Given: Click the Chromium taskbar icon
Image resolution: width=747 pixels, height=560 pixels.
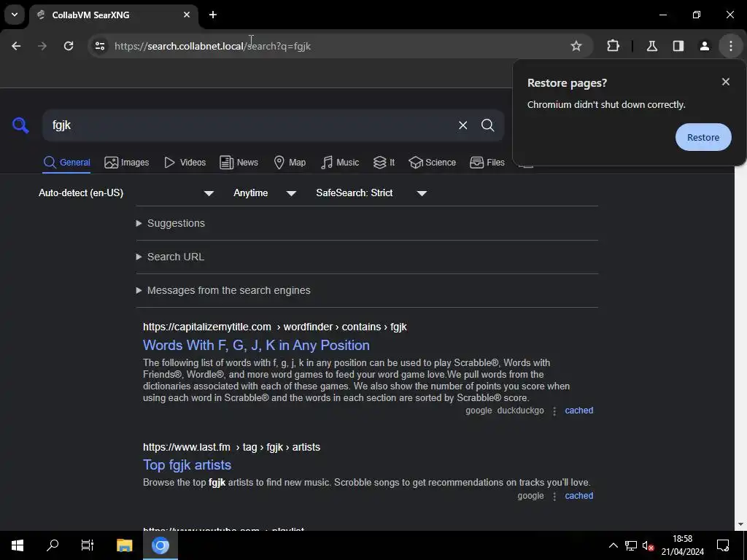Looking at the screenshot, I should [160, 545].
